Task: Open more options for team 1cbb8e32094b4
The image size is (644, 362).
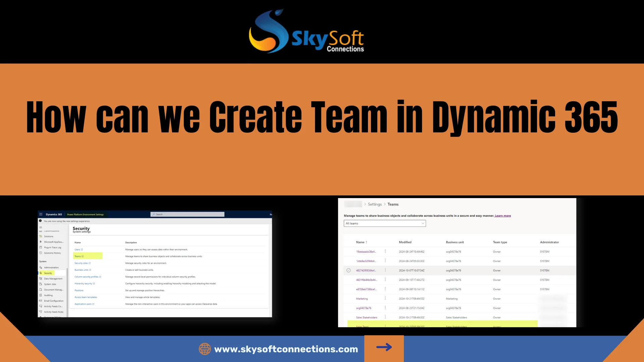Action: tap(385, 261)
